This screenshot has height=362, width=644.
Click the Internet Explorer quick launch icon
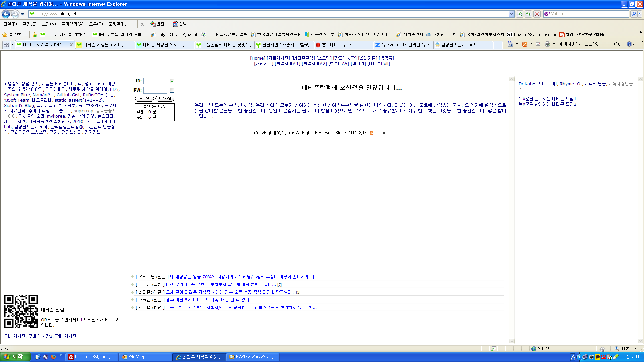(38, 357)
